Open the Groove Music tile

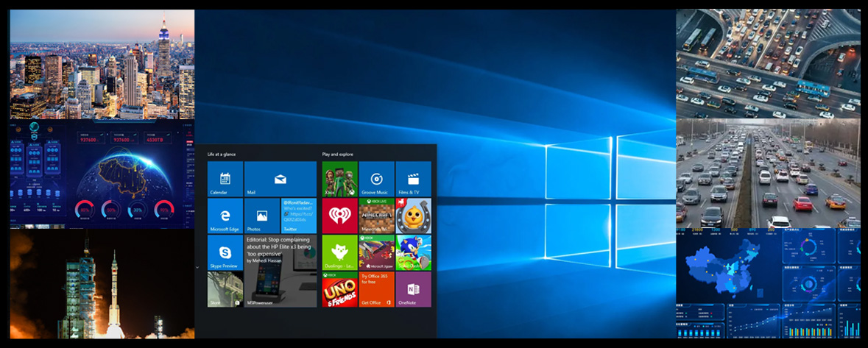[376, 179]
